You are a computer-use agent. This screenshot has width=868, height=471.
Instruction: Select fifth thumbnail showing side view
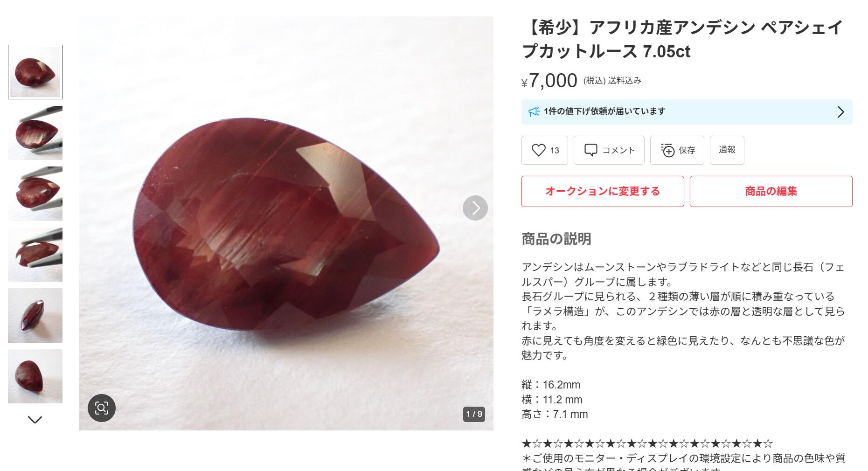click(x=35, y=315)
